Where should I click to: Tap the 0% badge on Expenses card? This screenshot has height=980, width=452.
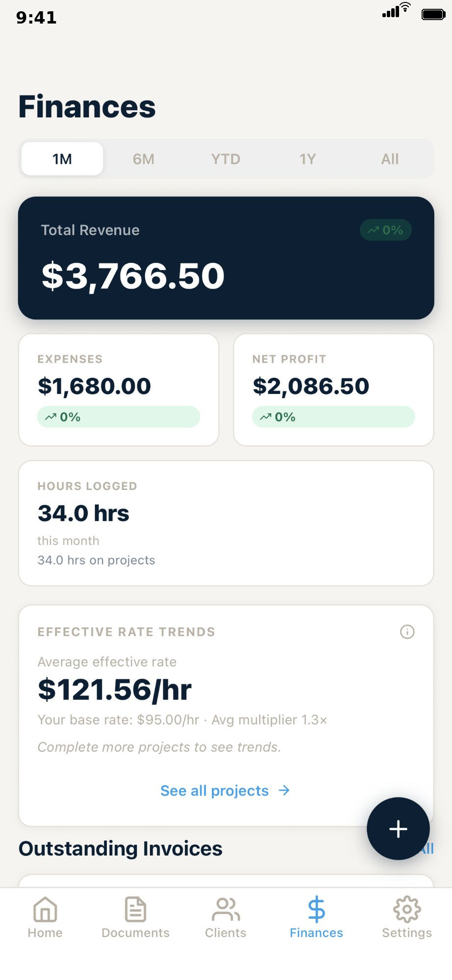[x=119, y=417]
